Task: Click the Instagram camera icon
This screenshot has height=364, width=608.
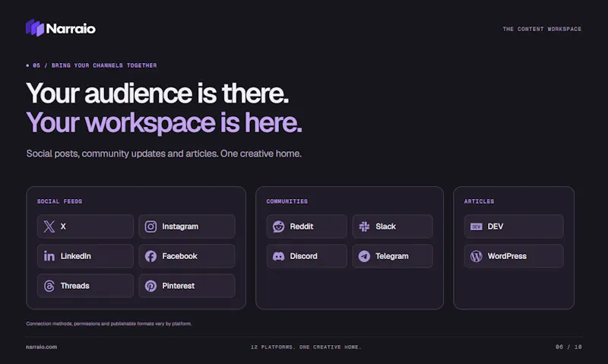Action: [150, 226]
